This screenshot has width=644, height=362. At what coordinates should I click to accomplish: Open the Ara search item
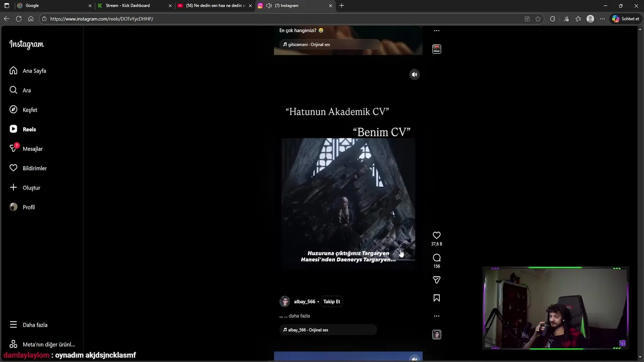(x=27, y=90)
